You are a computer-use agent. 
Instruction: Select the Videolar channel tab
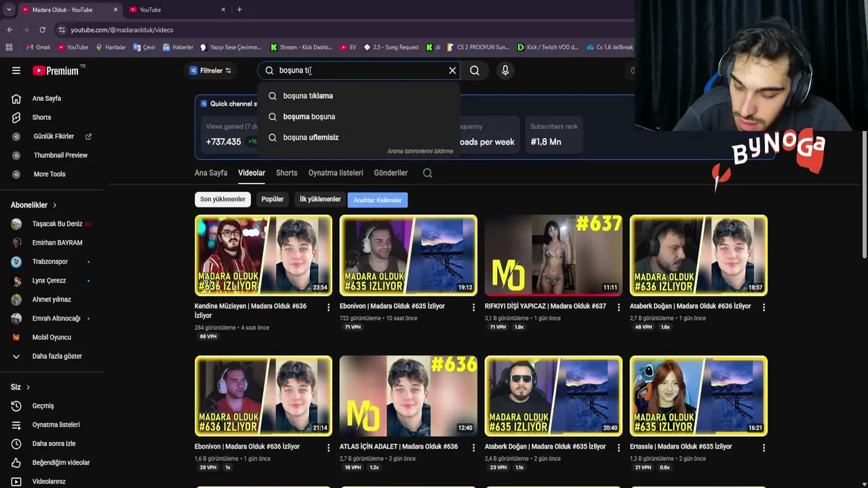click(252, 173)
